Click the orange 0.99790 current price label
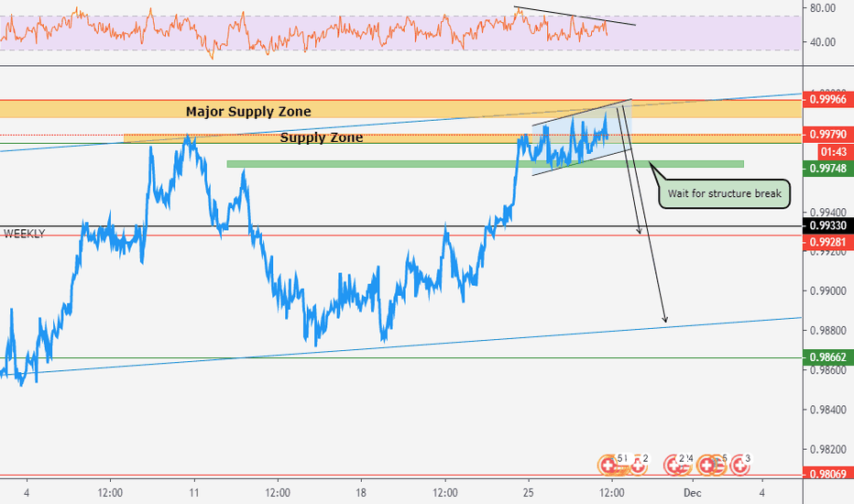Viewport: 854px width, 504px height. click(827, 135)
